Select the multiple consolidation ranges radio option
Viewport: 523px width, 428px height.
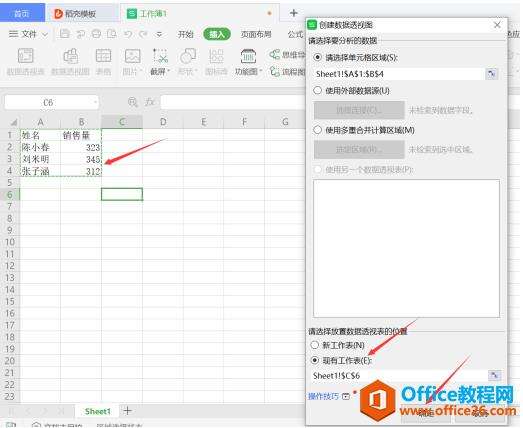[x=318, y=130]
